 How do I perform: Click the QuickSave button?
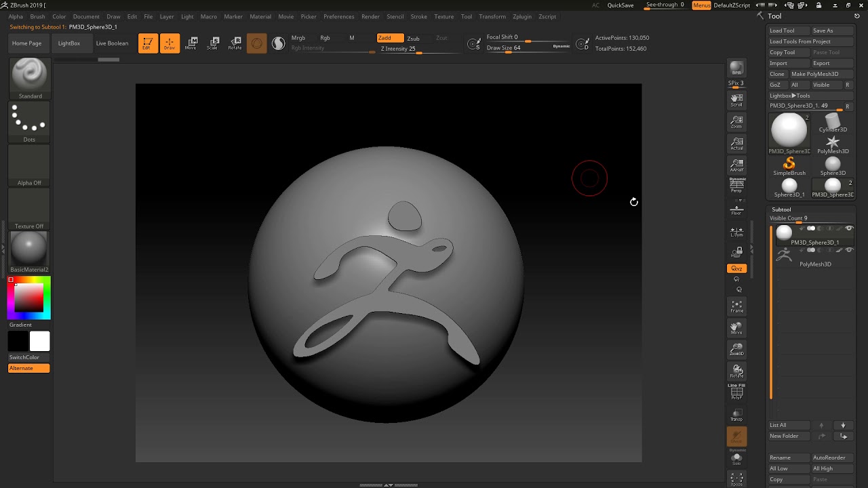(620, 5)
